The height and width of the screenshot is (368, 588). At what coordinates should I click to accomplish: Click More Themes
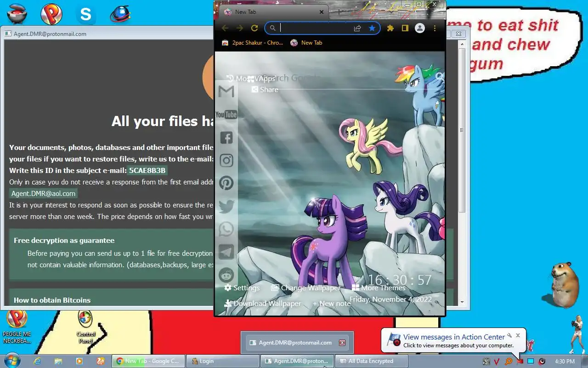point(379,288)
